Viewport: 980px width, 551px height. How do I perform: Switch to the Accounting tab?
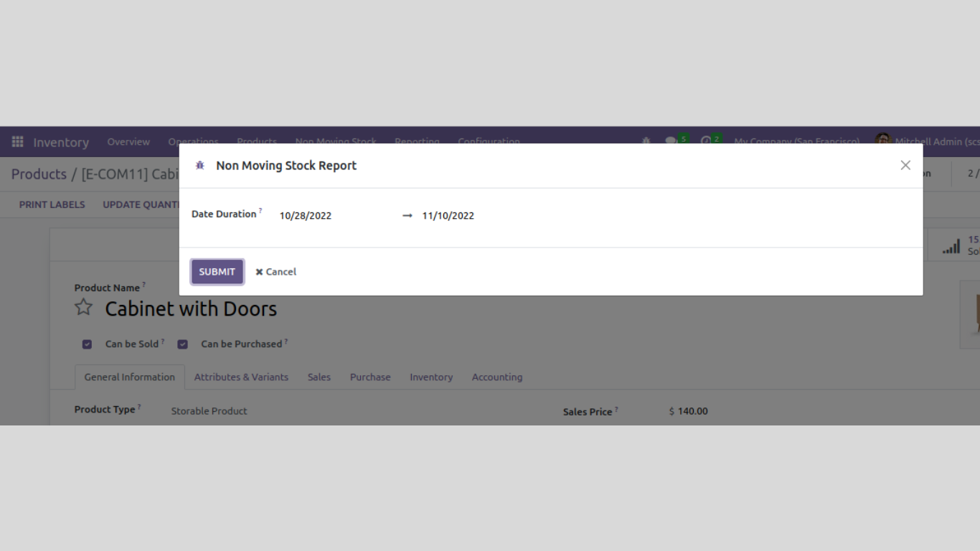496,377
